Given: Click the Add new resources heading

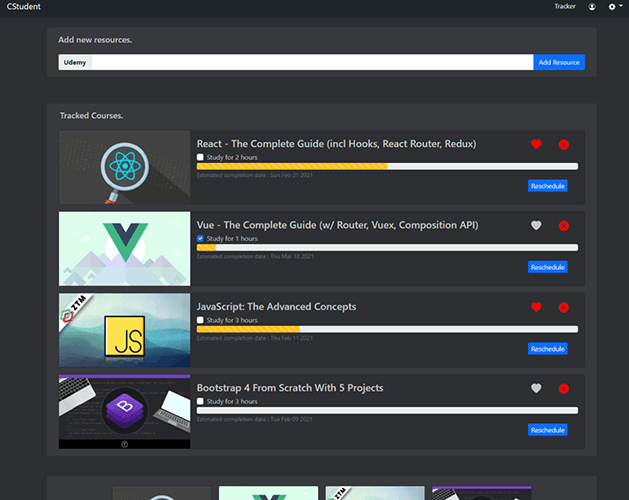Looking at the screenshot, I should tap(95, 40).
